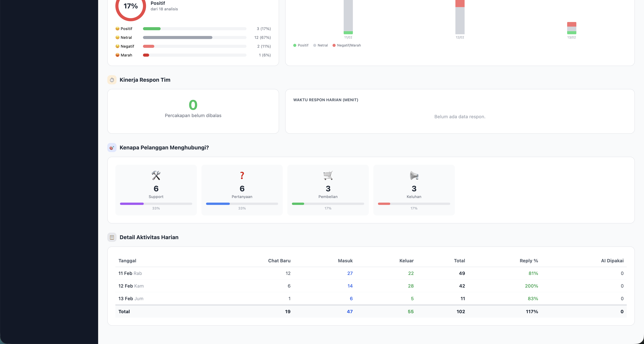This screenshot has height=344, width=644.
Task: Click the purple Support progress bar
Action: [132, 204]
